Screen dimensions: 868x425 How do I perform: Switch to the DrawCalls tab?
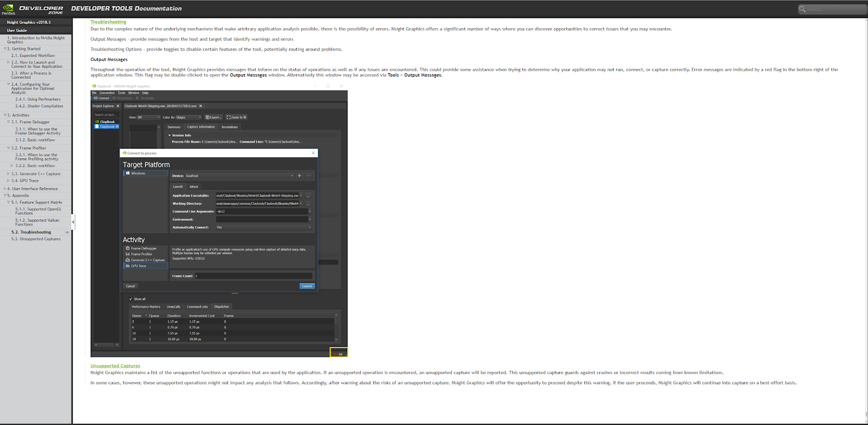click(174, 307)
